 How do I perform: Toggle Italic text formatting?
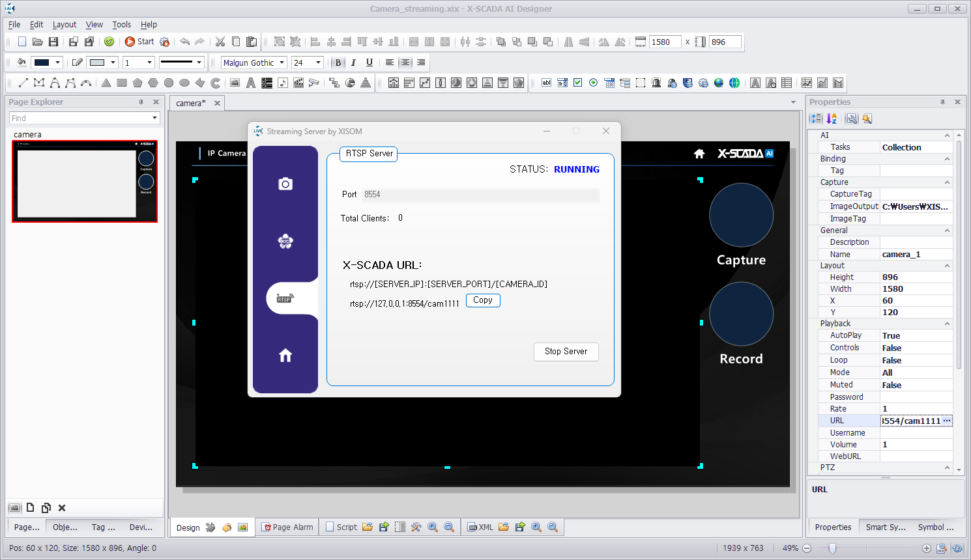[x=353, y=63]
